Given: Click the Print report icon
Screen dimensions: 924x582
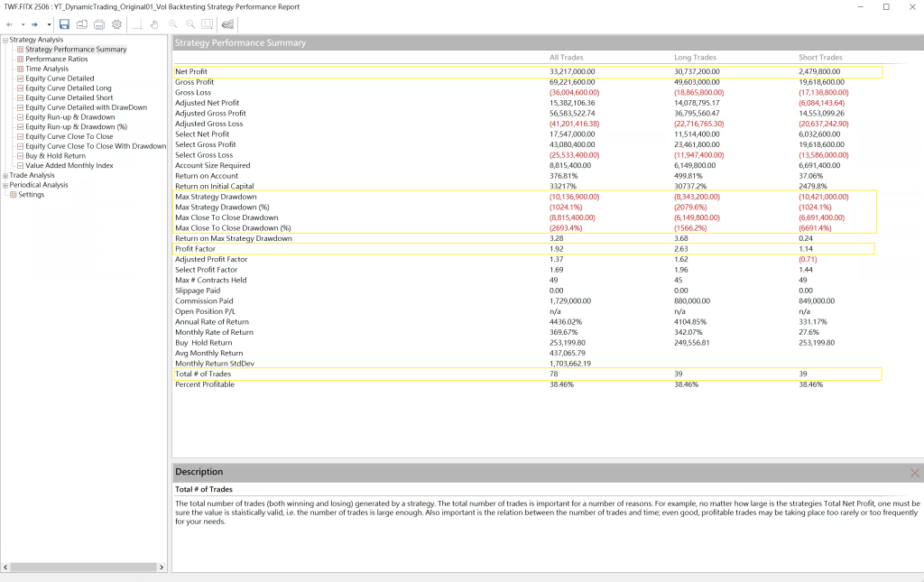Looking at the screenshot, I should pos(99,24).
